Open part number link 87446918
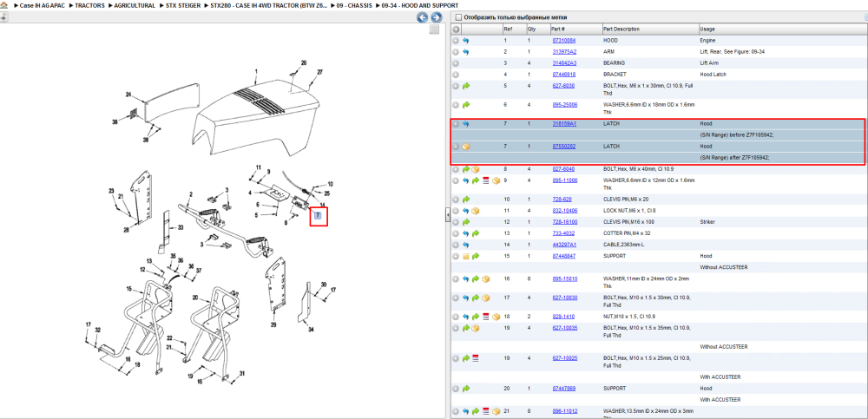Viewport: 868px width, 419px height. [563, 74]
